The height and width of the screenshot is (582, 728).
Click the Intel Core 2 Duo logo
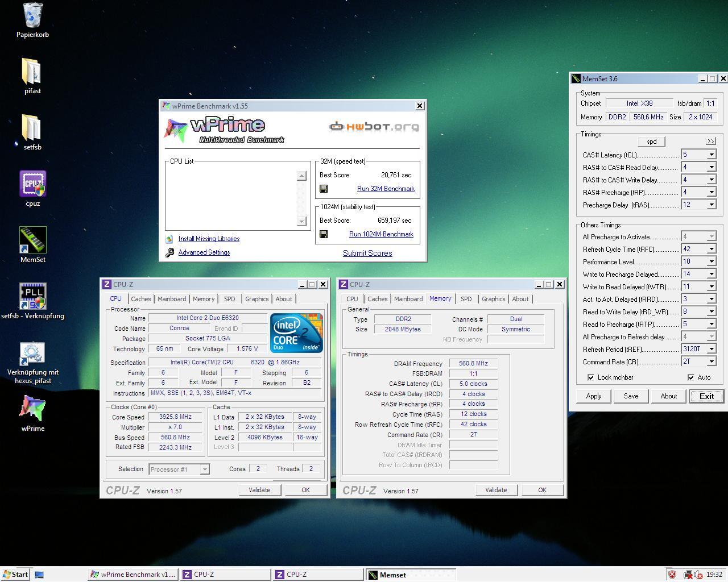click(296, 332)
